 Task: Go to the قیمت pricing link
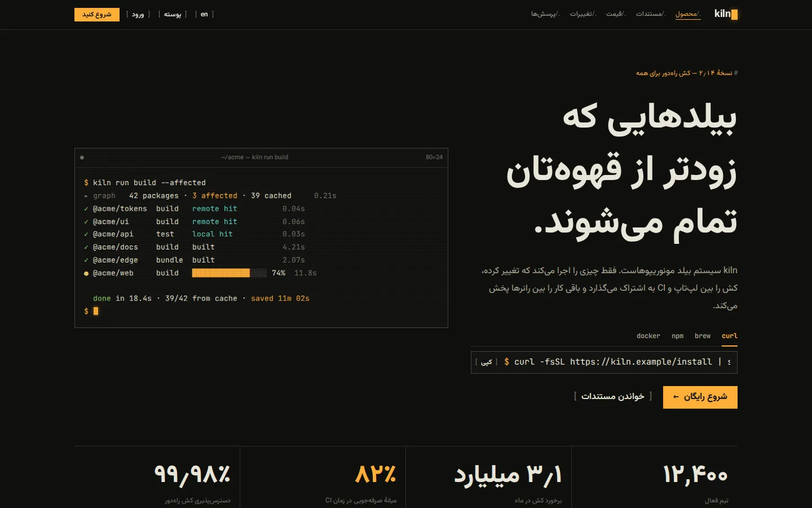point(616,14)
